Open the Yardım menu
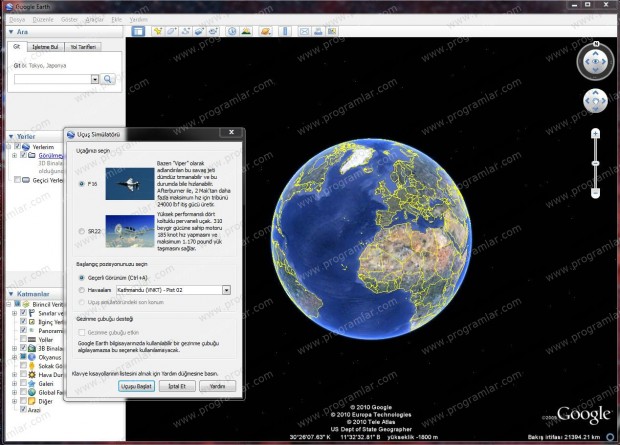Image resolution: width=620 pixels, height=445 pixels. click(138, 19)
